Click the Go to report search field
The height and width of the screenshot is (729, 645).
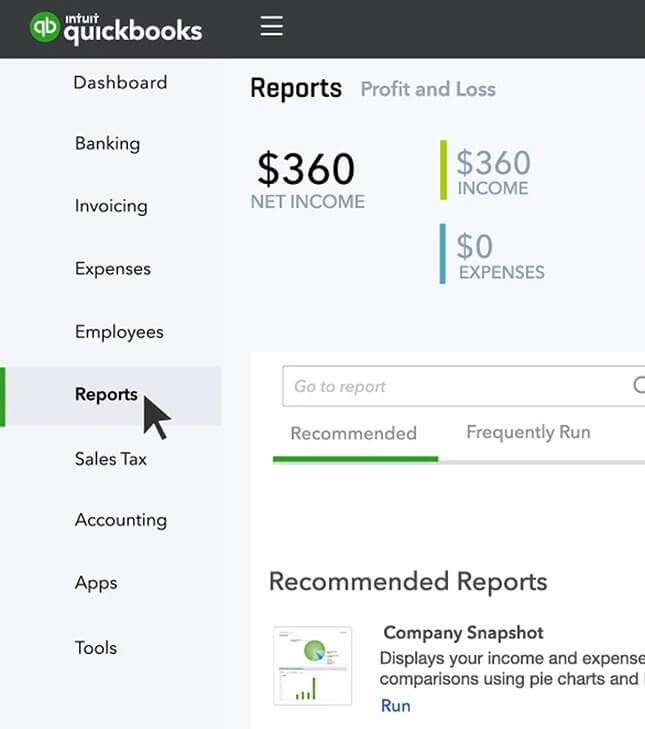click(x=463, y=386)
